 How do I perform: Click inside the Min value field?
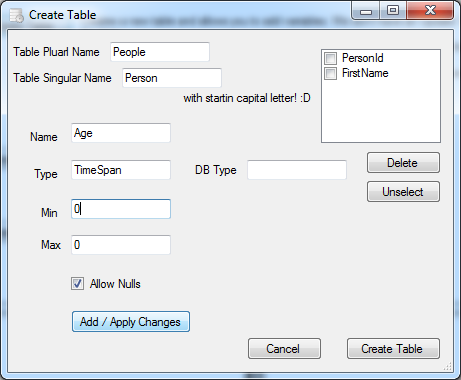pos(121,209)
